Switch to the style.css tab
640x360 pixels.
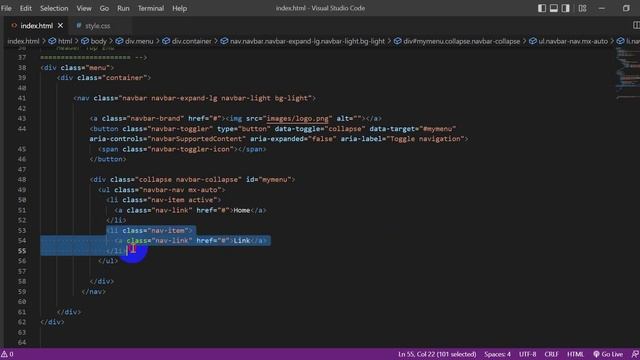click(98, 25)
